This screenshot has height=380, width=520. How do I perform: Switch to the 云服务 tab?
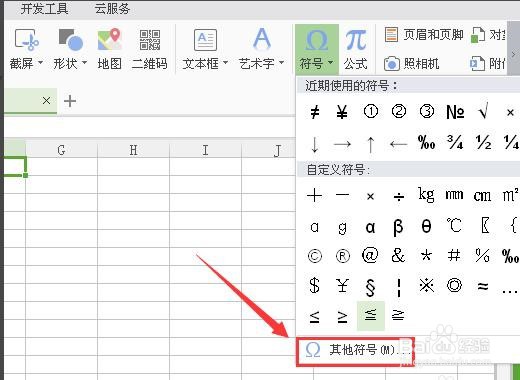click(112, 9)
